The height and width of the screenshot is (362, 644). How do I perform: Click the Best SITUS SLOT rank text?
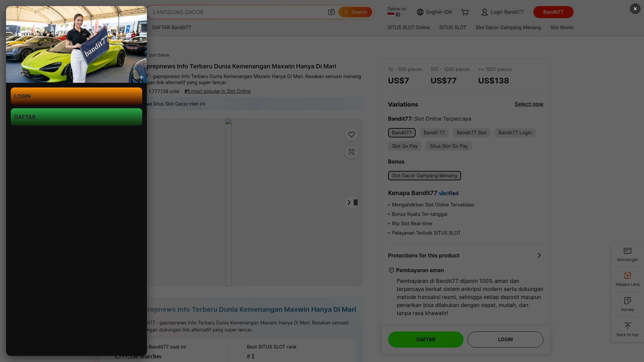272,347
